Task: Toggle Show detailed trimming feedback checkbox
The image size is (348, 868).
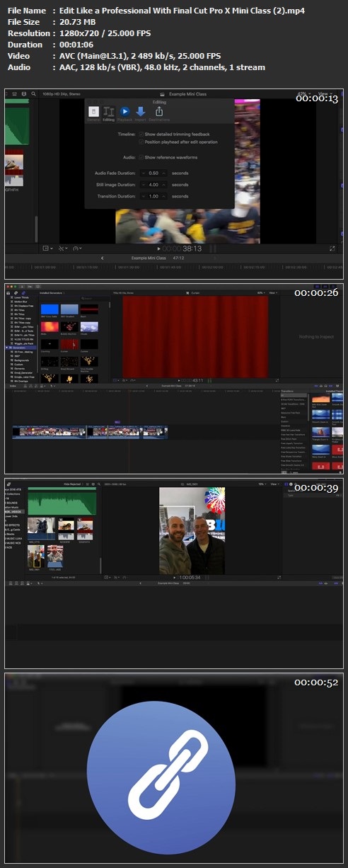Action: (x=141, y=134)
